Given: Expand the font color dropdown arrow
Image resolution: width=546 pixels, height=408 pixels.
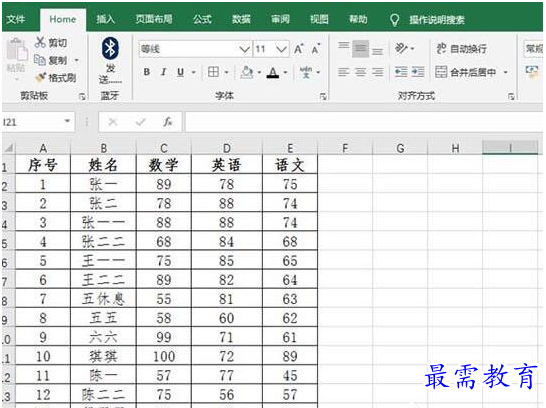Looking at the screenshot, I should 285,72.
